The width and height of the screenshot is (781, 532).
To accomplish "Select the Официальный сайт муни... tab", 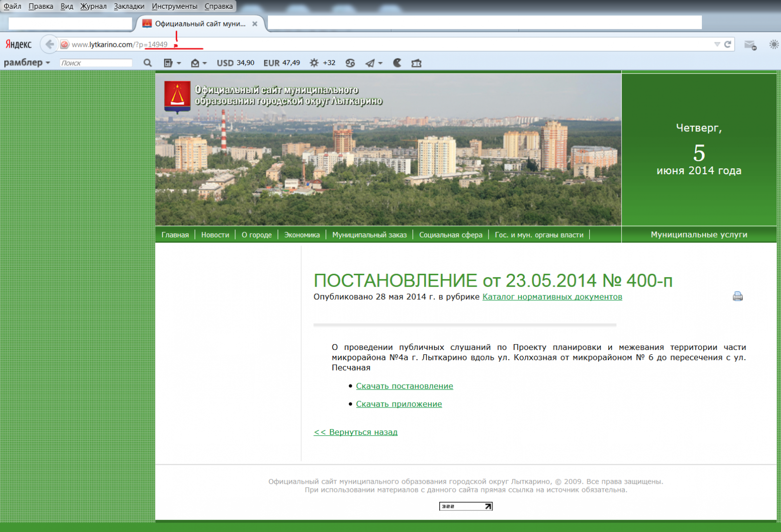I will pos(200,23).
